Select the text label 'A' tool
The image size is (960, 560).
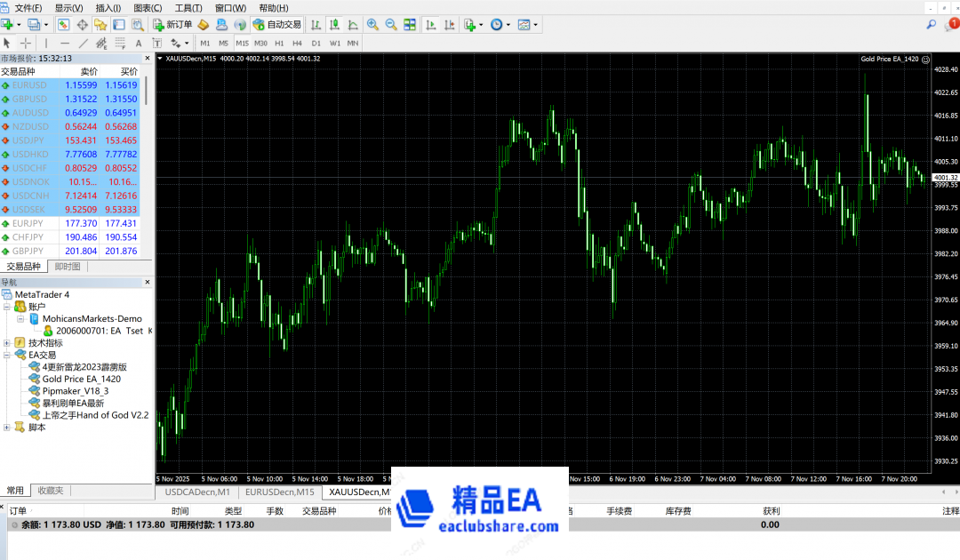point(139,43)
